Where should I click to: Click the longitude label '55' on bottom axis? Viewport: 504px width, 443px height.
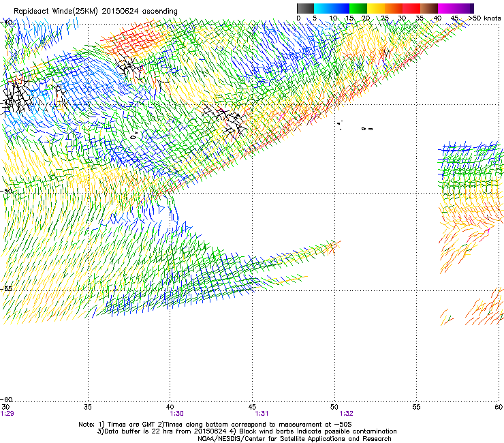[x=416, y=407]
